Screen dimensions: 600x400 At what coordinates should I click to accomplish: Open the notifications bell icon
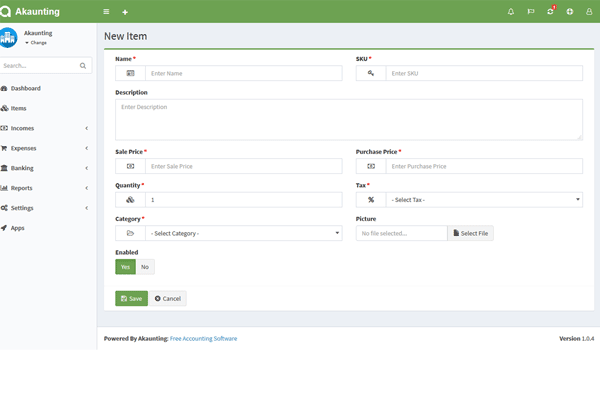pos(511,12)
